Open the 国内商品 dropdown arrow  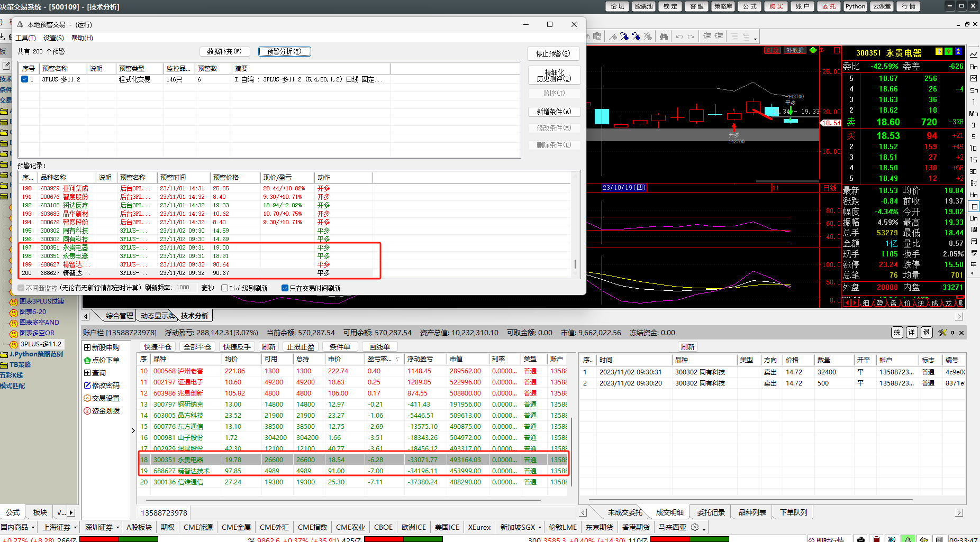[x=33, y=527]
